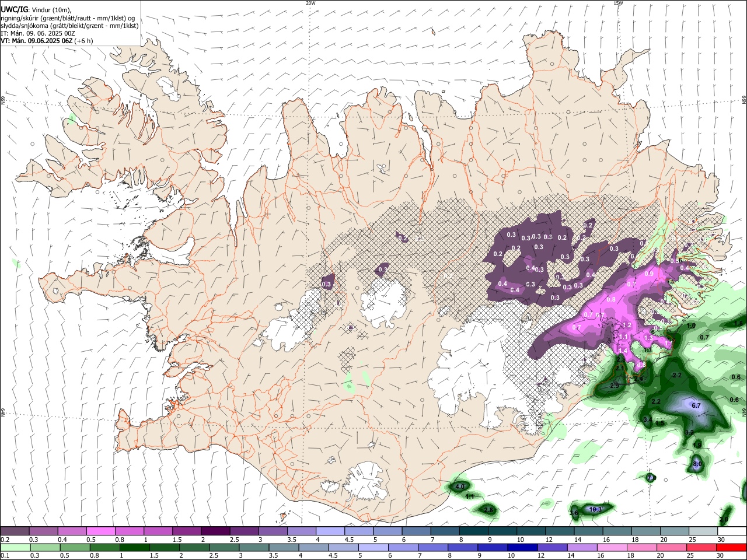
Task: Pick the plum swatch labeled 0.2 in upper legend
Action: (15, 531)
